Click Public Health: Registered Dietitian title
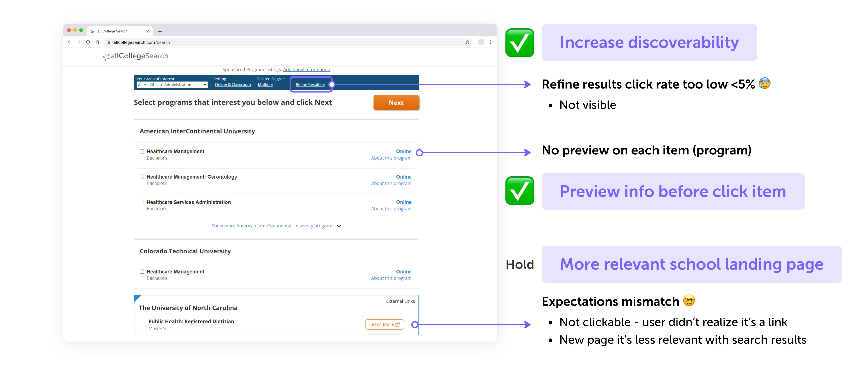Screen dimensions: 868x392 pyautogui.click(x=191, y=321)
